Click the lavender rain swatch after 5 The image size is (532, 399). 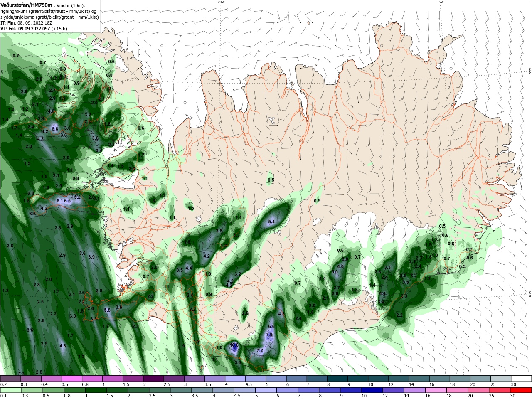coord(266,390)
